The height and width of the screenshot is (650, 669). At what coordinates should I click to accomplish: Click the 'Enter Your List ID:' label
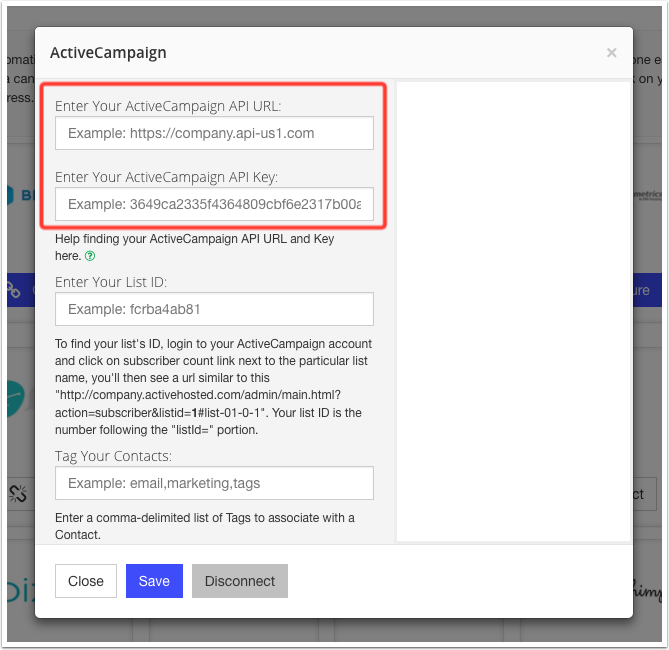(111, 282)
